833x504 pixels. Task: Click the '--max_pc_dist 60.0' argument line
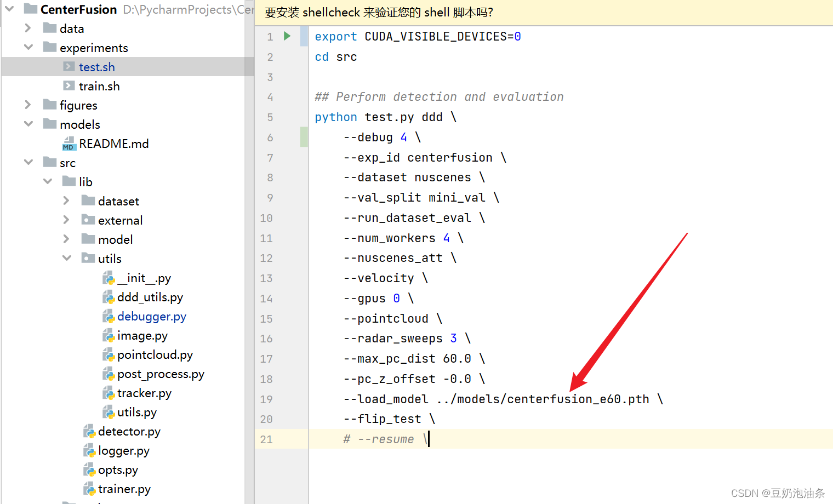[414, 359]
